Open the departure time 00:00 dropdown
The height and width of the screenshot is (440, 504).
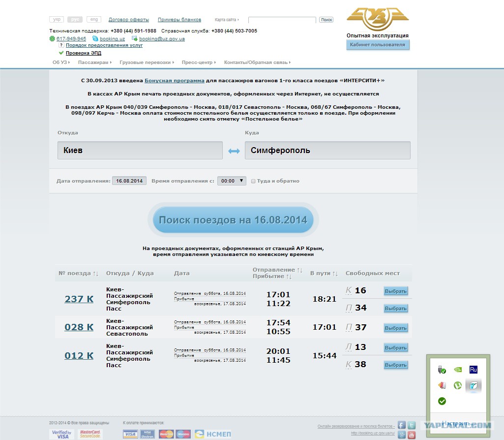[x=232, y=181]
